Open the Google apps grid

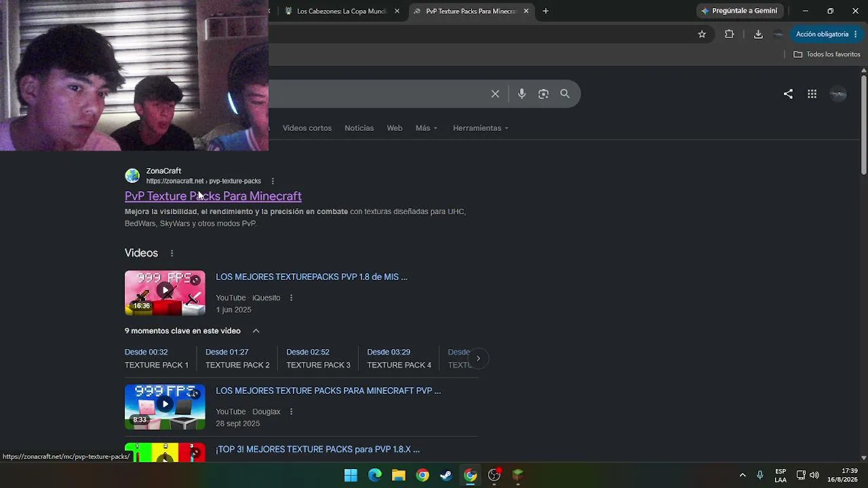click(x=812, y=94)
